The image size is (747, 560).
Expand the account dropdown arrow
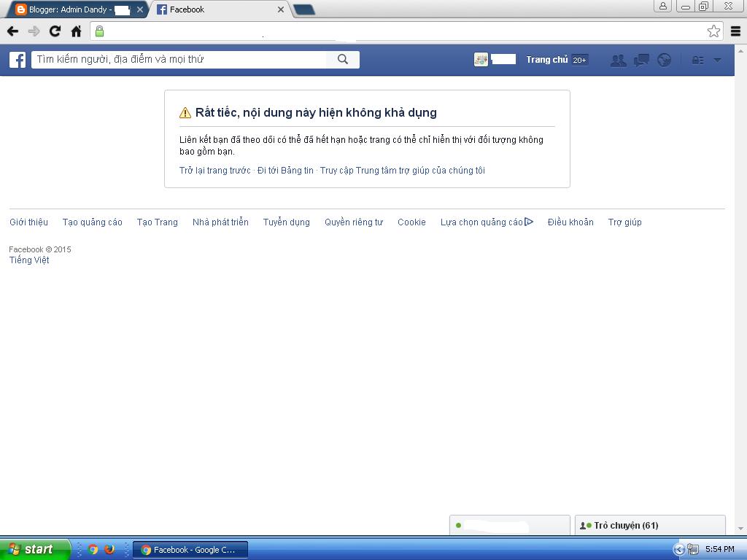click(x=717, y=60)
